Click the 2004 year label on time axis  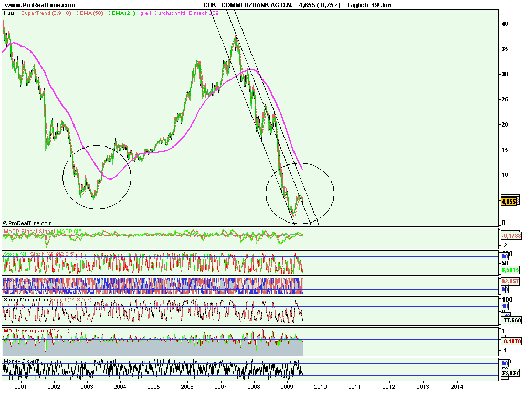pos(120,387)
